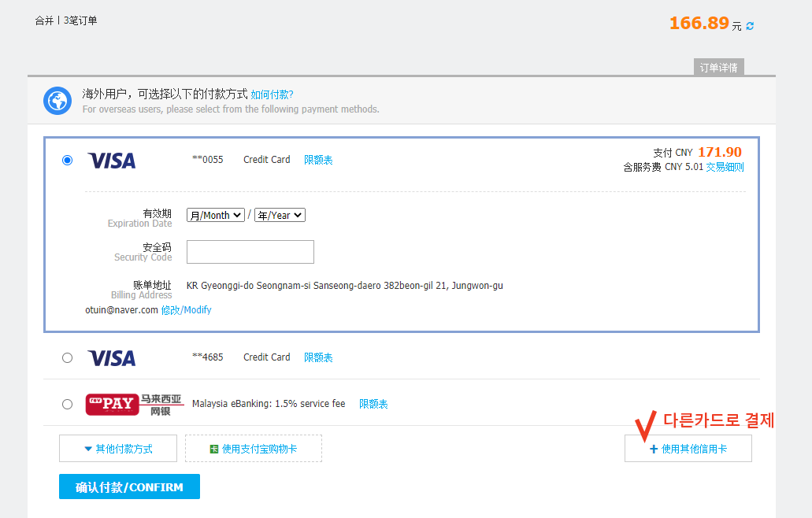Click the VISA logo for card **0055
Image resolution: width=812 pixels, height=518 pixels.
(112, 161)
